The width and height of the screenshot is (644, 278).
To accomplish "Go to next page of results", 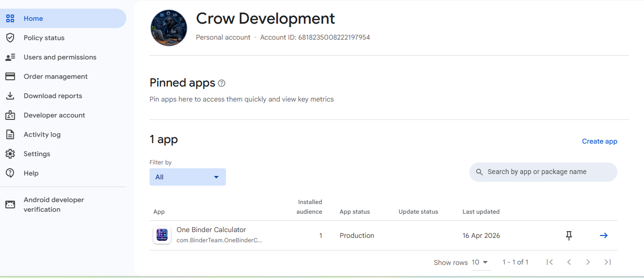I will coord(588,262).
